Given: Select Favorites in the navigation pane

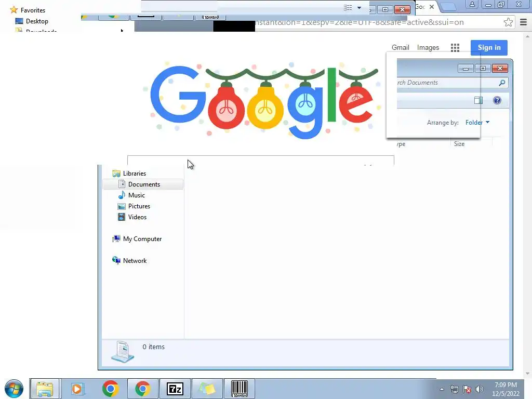Looking at the screenshot, I should point(33,10).
